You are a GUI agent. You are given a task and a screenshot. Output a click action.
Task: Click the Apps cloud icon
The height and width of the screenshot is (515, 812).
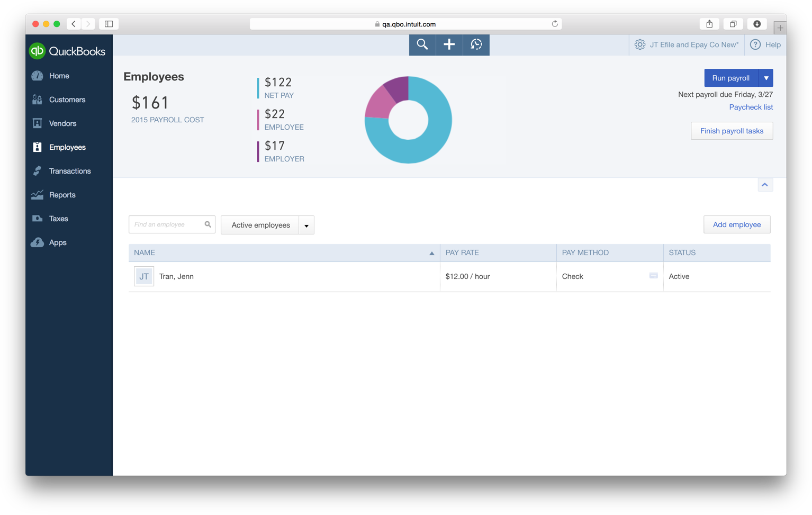coord(37,242)
